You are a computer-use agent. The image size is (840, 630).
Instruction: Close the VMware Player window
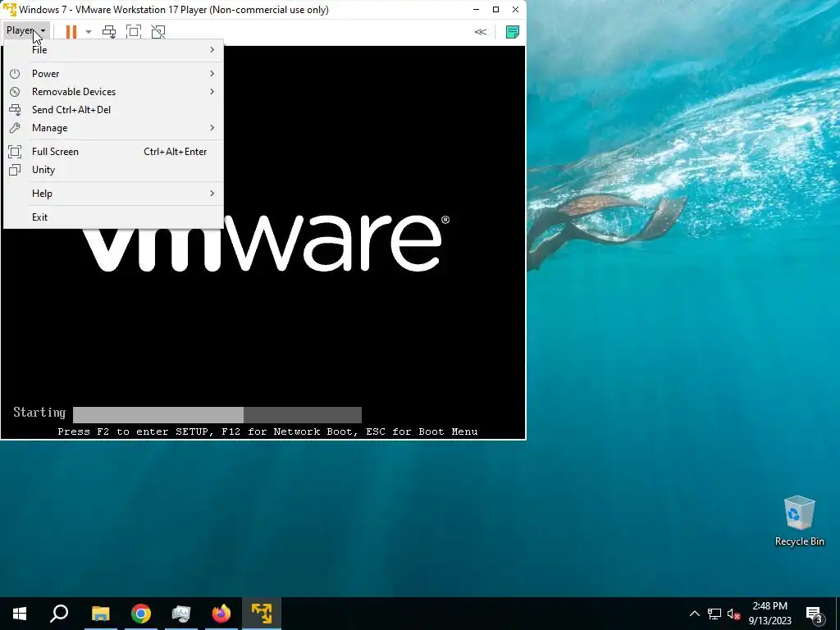[515, 10]
